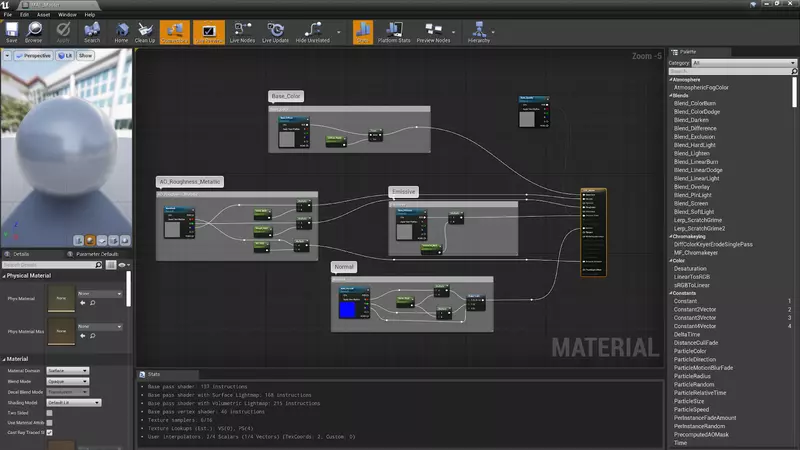The image size is (800, 450).
Task: Open the Hierarchy toolbar menu
Action: pyautogui.click(x=479, y=32)
